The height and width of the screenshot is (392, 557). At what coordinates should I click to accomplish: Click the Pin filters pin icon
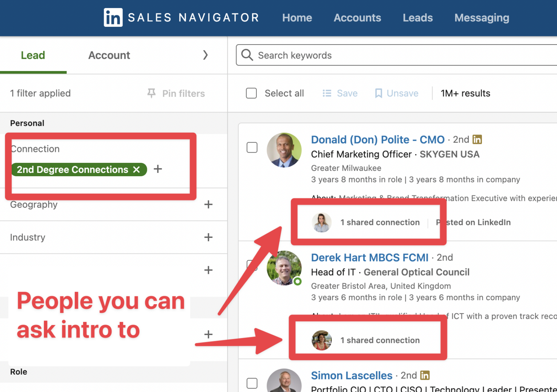coord(151,93)
